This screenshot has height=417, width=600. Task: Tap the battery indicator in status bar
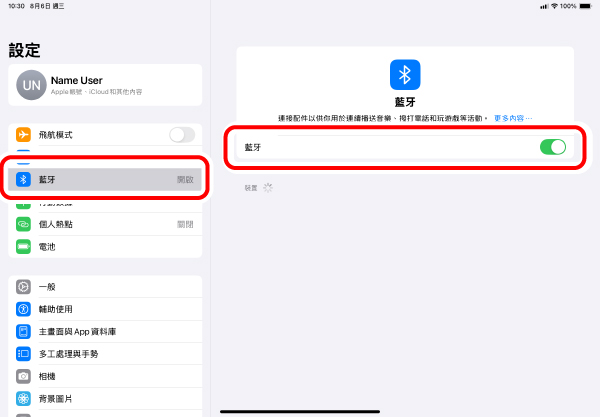coord(585,6)
